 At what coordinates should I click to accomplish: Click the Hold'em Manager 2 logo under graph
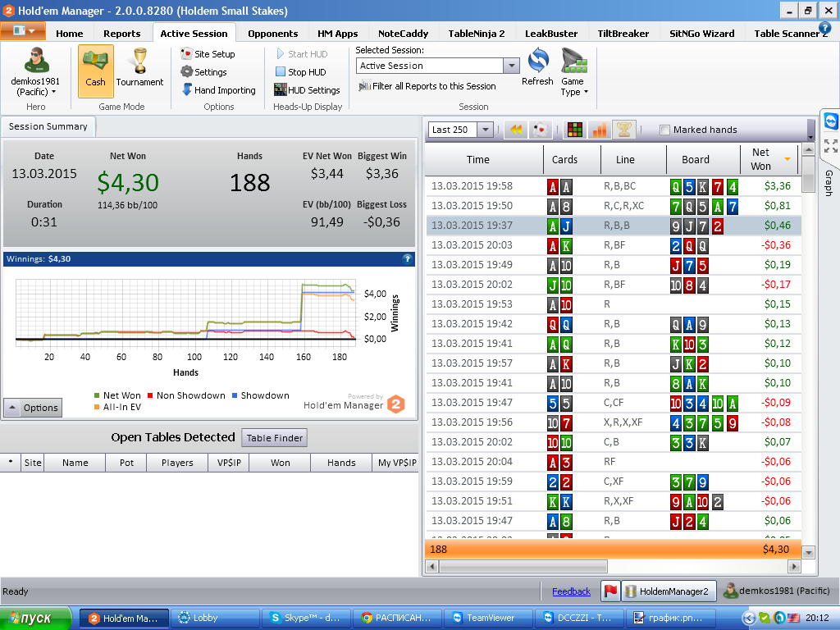click(396, 404)
